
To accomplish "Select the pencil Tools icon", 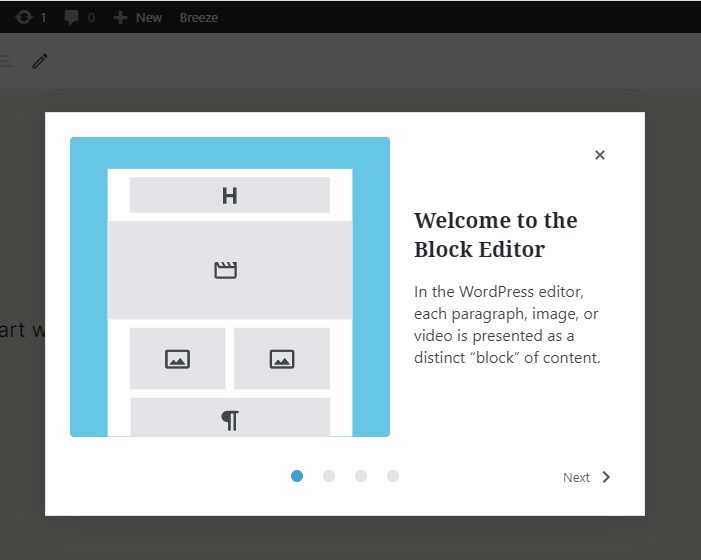I will 40,61.
